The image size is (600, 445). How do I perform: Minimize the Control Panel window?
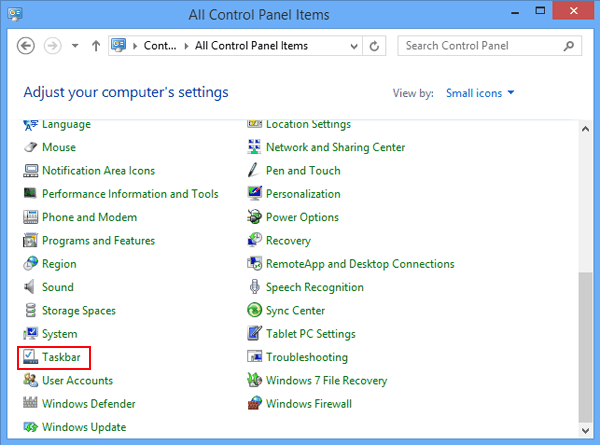pos(515,12)
